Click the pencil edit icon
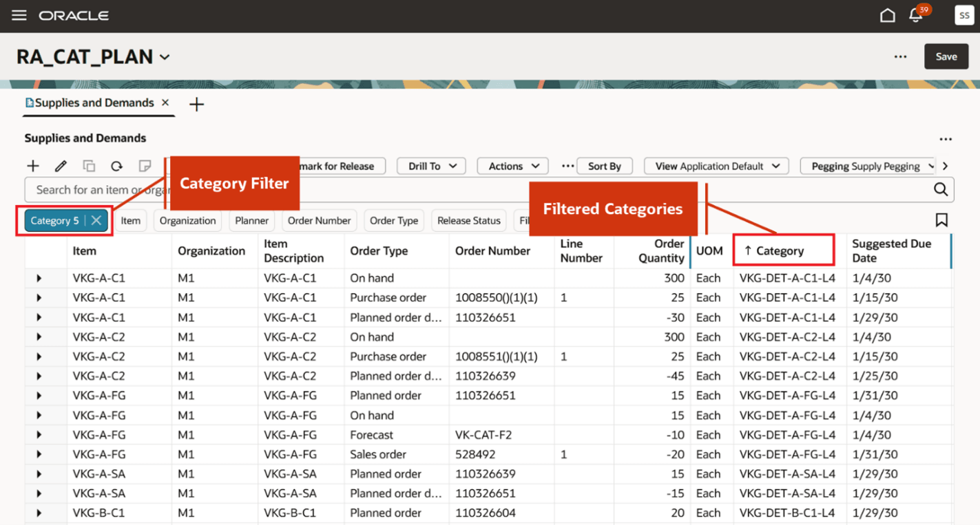The height and width of the screenshot is (525, 980). 61,166
